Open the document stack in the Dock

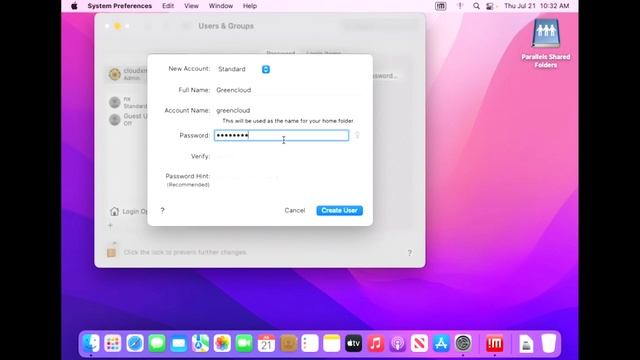coord(526,343)
